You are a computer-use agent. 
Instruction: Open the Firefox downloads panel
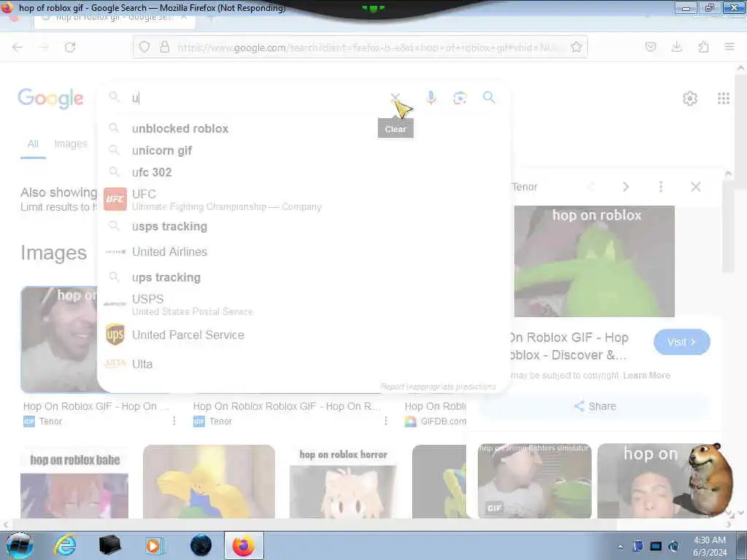point(676,47)
